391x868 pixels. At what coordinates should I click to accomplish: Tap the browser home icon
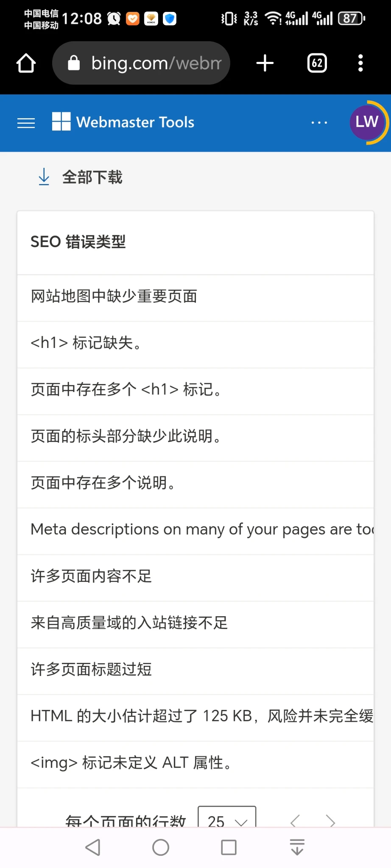26,63
